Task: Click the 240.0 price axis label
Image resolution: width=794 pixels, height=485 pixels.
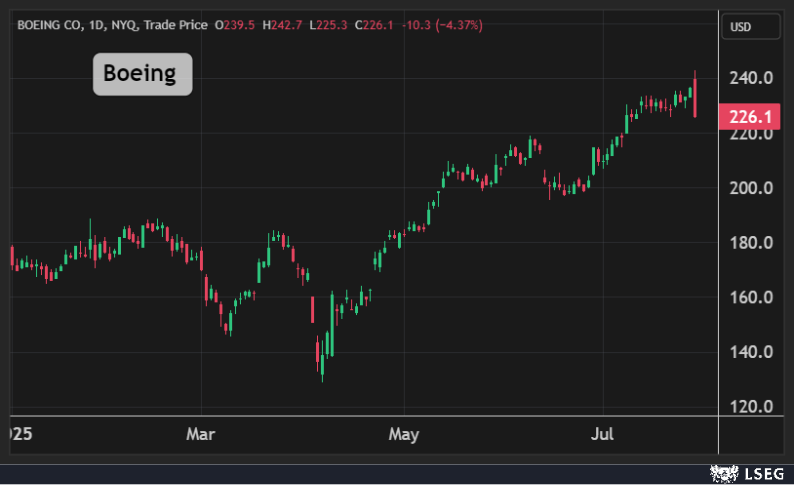Action: [750, 79]
